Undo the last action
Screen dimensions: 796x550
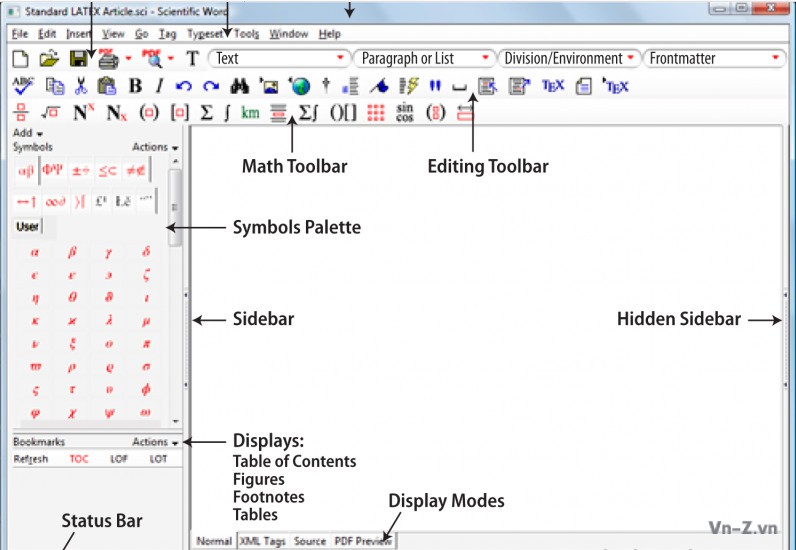(183, 86)
